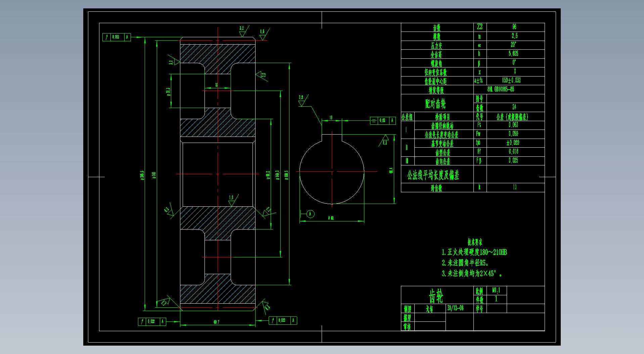This screenshot has width=644, height=354.
Task: Click the '公差组' column header
Action: tap(407, 117)
